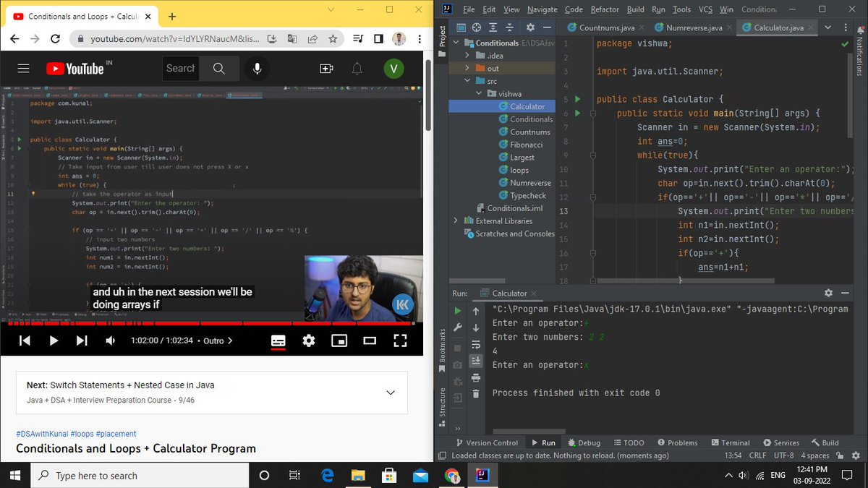Screen dimensions: 868x488
Task: Open Run panel settings gear
Action: coord(829,293)
